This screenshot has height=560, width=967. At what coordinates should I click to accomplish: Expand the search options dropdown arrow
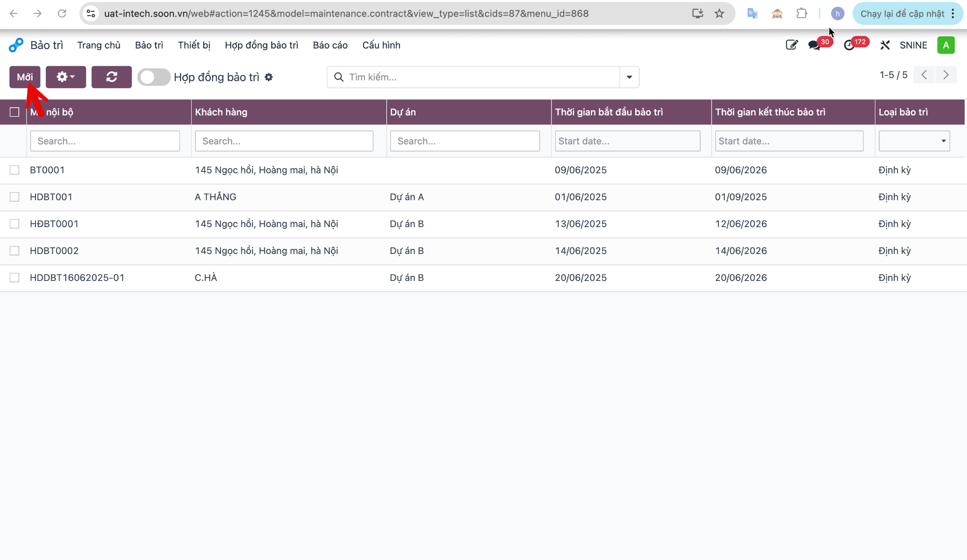[x=629, y=77]
